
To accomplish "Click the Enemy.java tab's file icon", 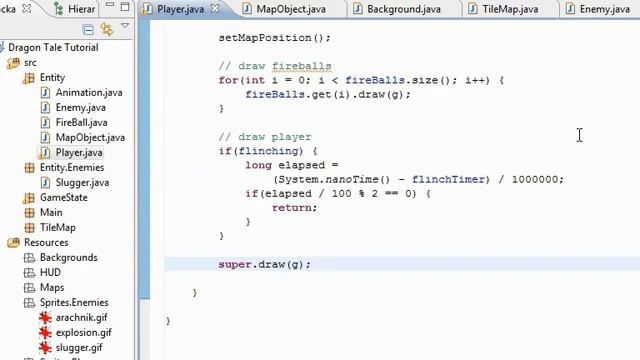I will pos(570,9).
